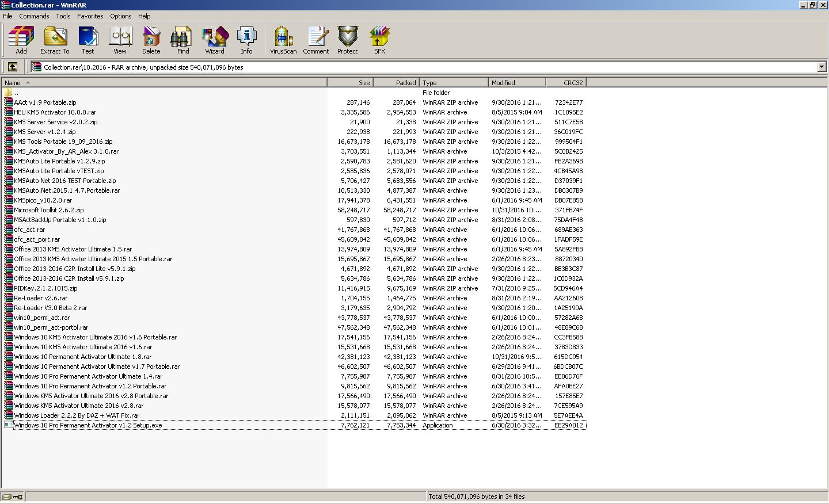Click the archive icon in address bar
This screenshot has width=829, height=504.
click(37, 67)
